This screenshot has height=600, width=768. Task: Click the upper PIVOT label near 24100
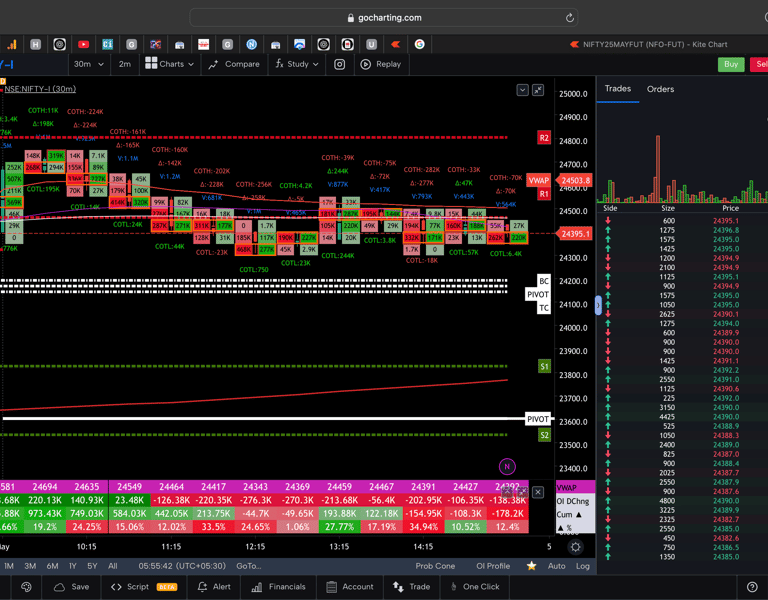[537, 294]
